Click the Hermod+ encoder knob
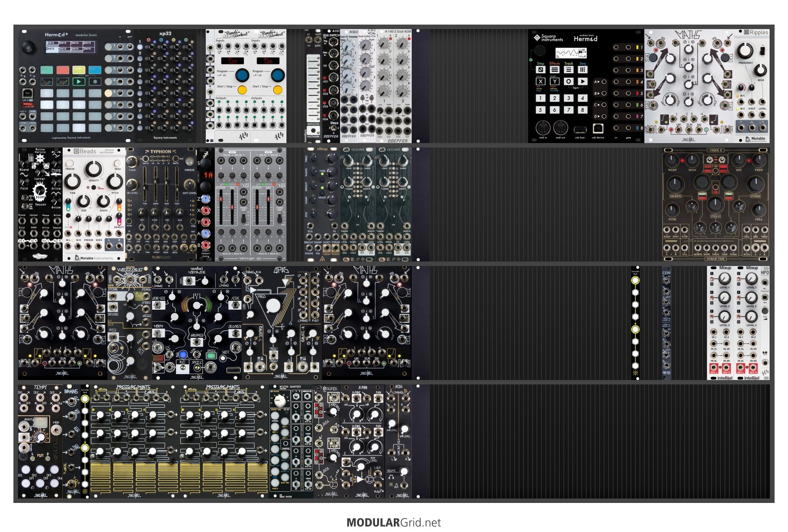 pos(29,46)
